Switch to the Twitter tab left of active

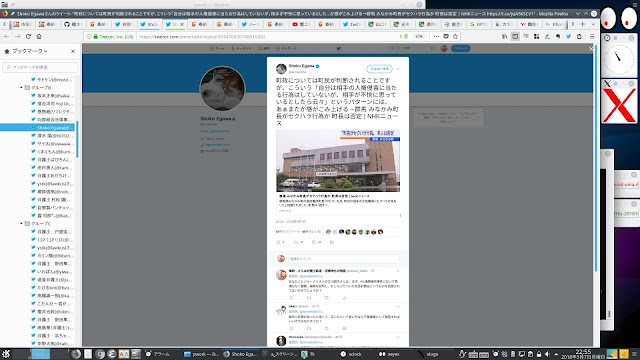(149, 24)
